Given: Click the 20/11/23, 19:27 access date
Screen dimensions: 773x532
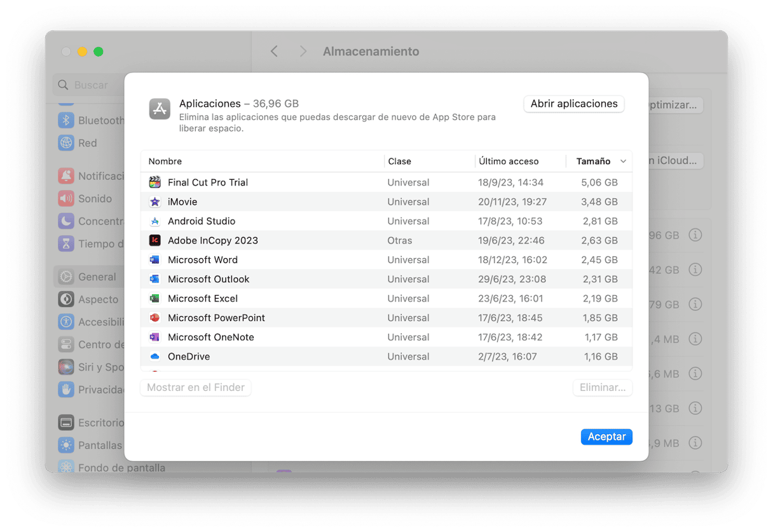Looking at the screenshot, I should [512, 202].
